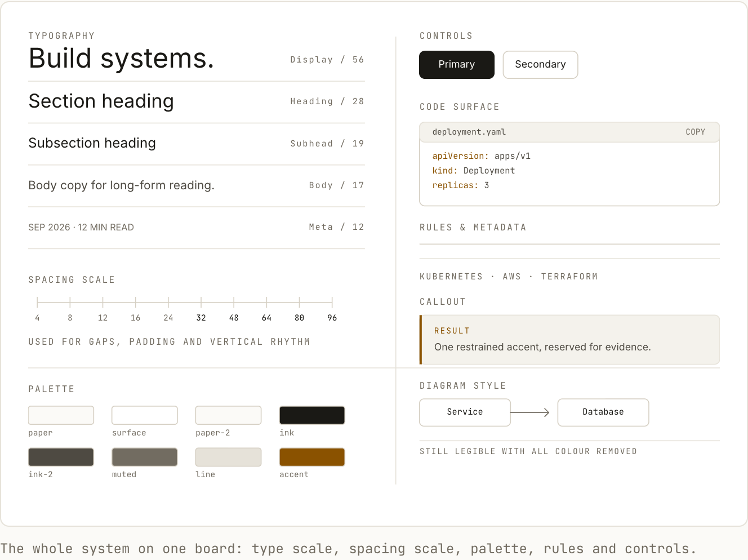
Task: Copy the deployment.yaml code
Action: point(695,132)
